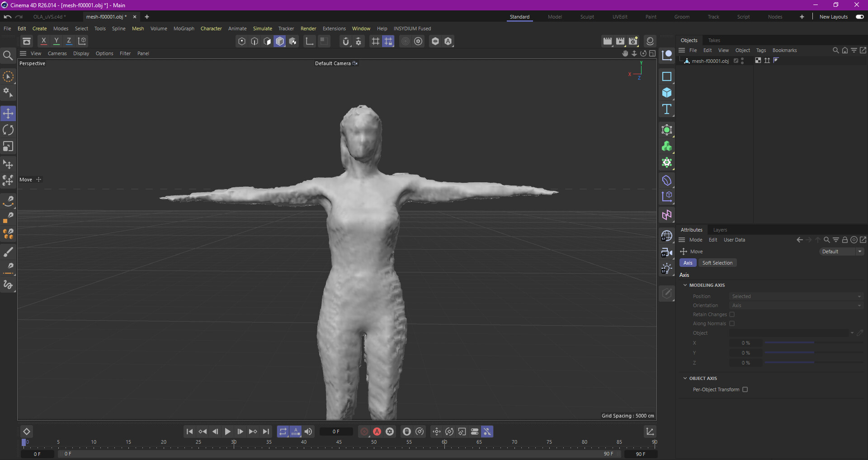The height and width of the screenshot is (460, 868).
Task: Lock the X axis toggle
Action: (x=43, y=41)
